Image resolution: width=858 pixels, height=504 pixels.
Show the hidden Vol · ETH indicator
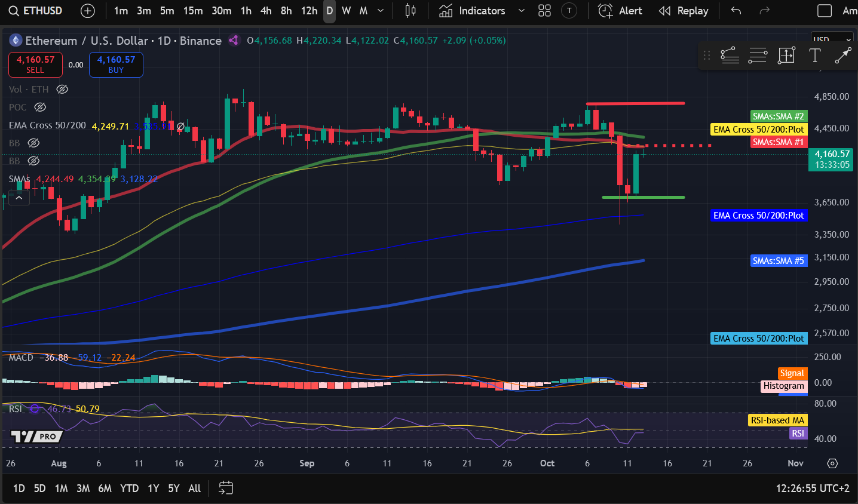pyautogui.click(x=62, y=89)
